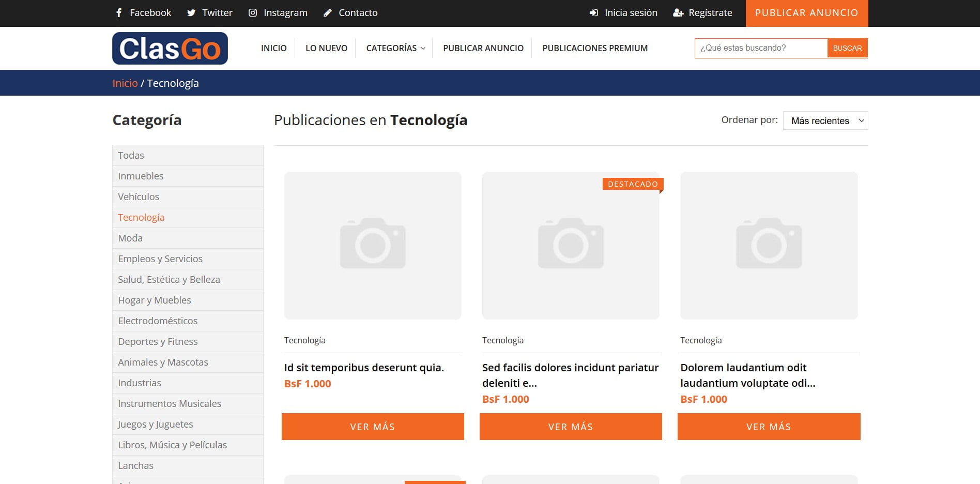Click the ClasGo logo
The width and height of the screenshot is (980, 484).
170,48
